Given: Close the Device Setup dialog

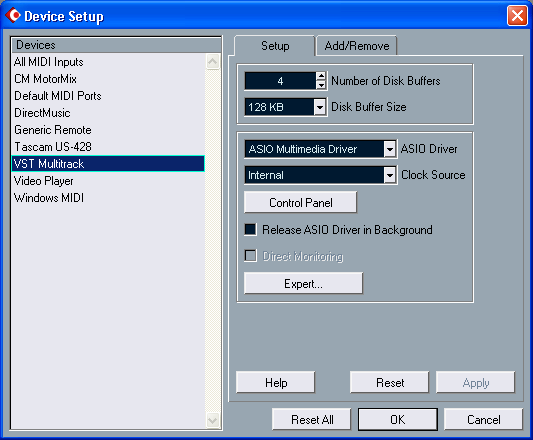Looking at the screenshot, I should (x=517, y=16).
